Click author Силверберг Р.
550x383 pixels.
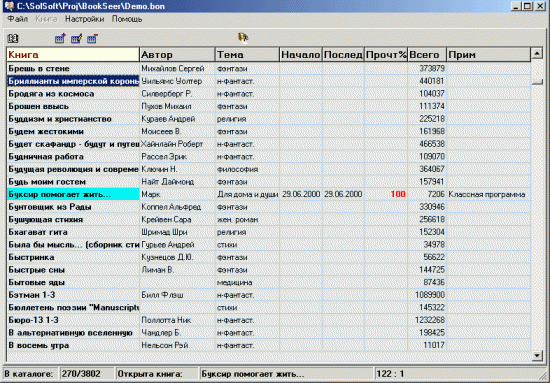click(x=167, y=94)
